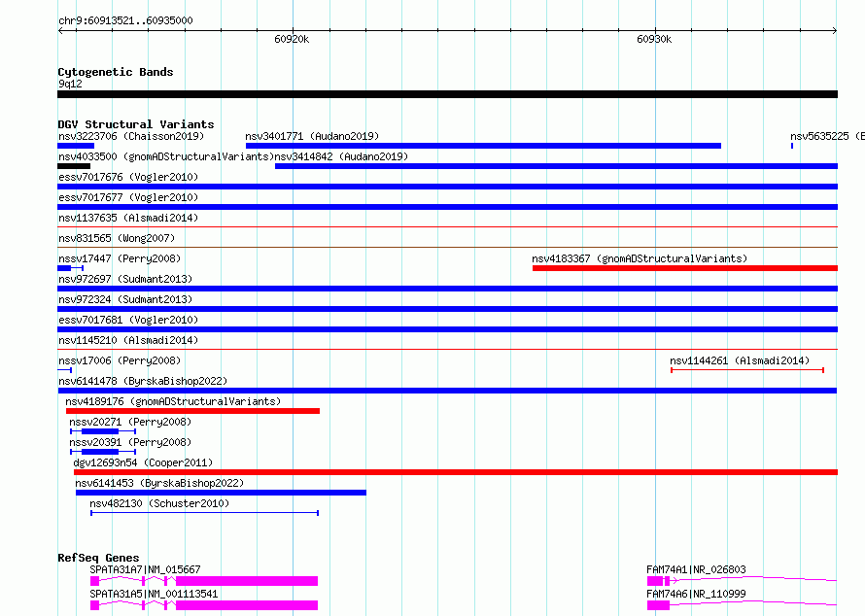The width and height of the screenshot is (865, 616).
Task: Click the nsv972697 (Sudmant2013) label
Action: [x=125, y=279]
